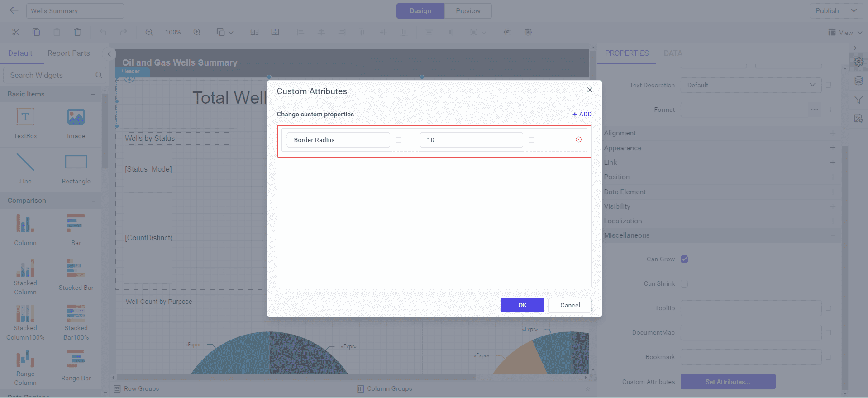Click the red delete icon for Border-Radius row
Screen dimensions: 868x398
578,139
